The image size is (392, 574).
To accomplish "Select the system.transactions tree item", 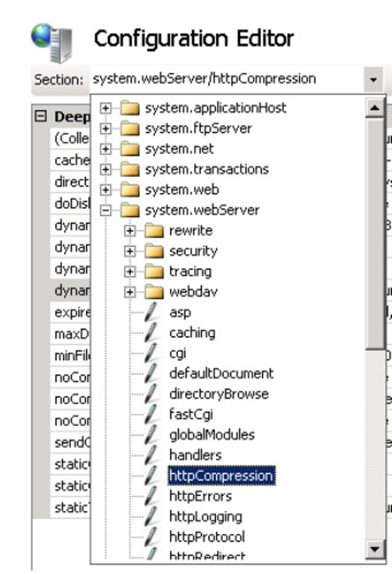I will (207, 169).
